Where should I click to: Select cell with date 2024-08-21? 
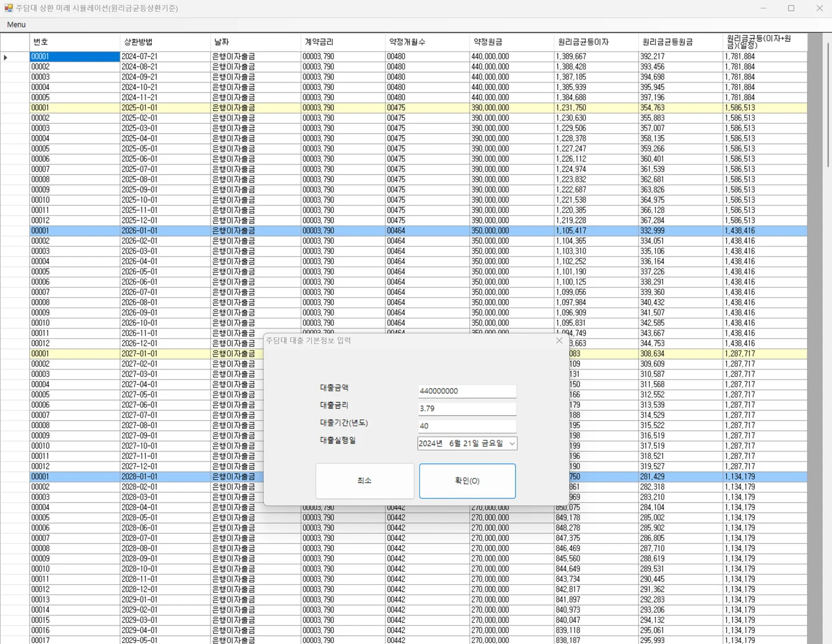tap(165, 67)
